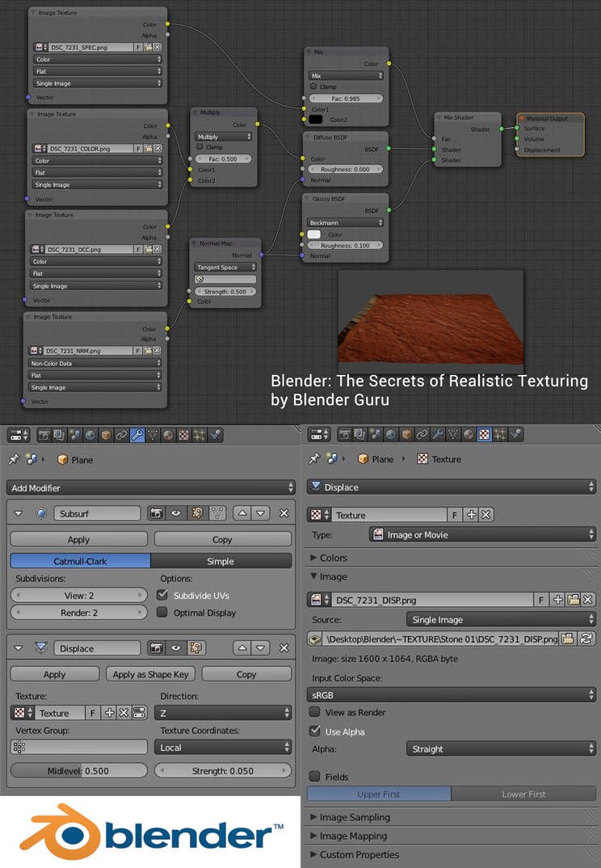Enable Optimal Display checkbox
This screenshot has width=601, height=868.
tap(162, 613)
